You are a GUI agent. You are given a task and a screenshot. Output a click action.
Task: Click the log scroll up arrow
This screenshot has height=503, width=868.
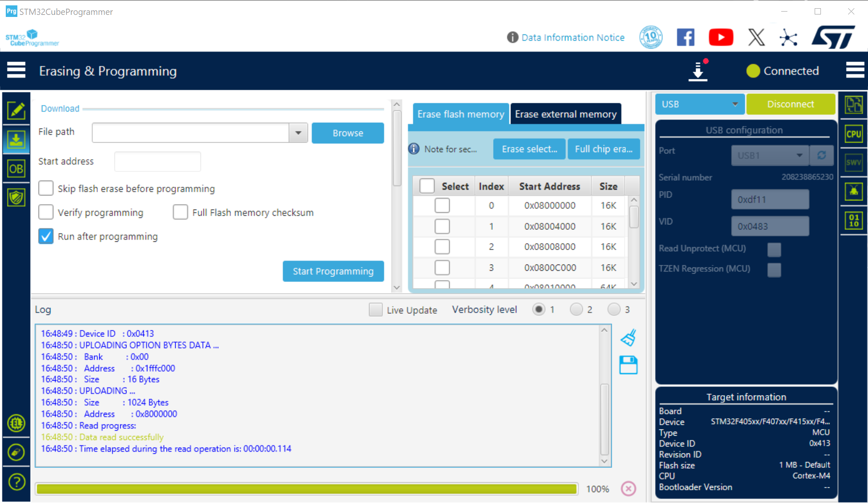(604, 330)
